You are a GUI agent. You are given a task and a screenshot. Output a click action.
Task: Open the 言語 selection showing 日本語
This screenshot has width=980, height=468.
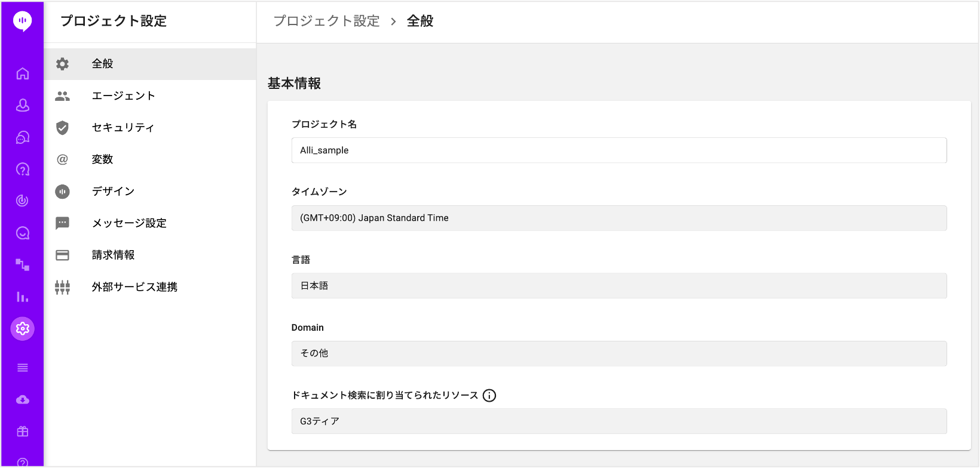(618, 285)
